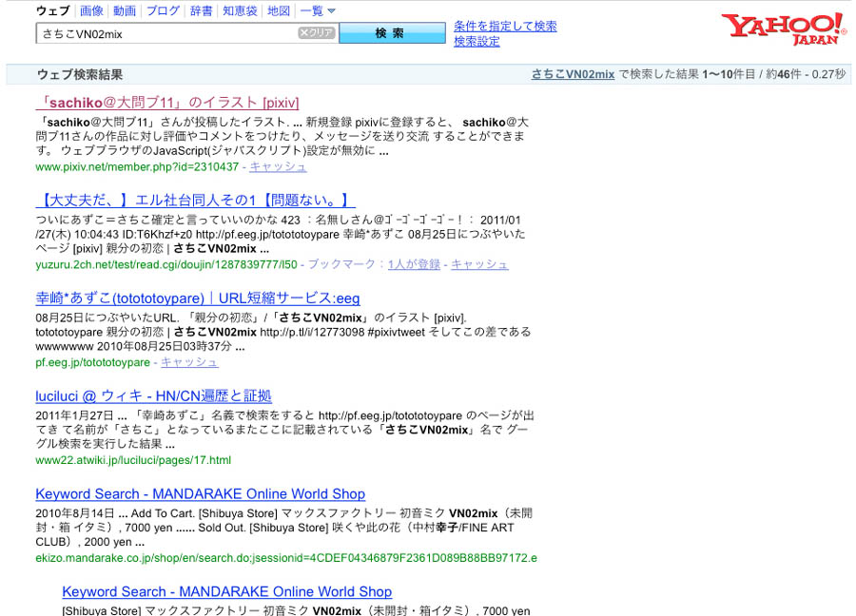Open the エル社台同人その1 result link
Screen dimensions: 856x616
pos(195,201)
